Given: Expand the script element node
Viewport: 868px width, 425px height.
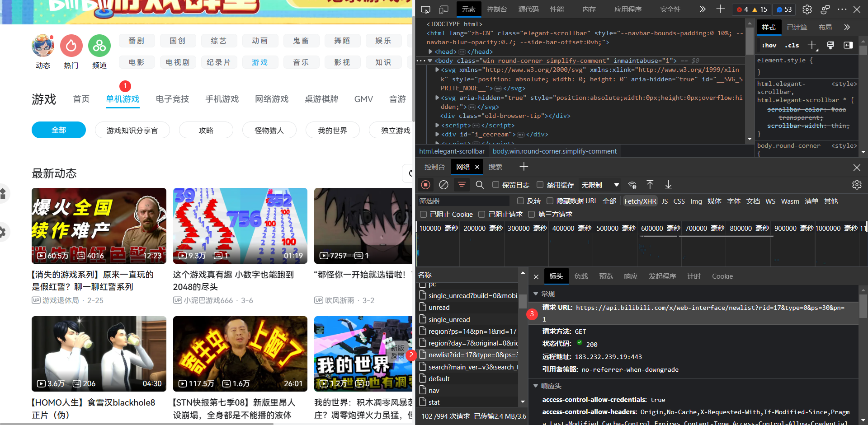Looking at the screenshot, I should coord(438,125).
